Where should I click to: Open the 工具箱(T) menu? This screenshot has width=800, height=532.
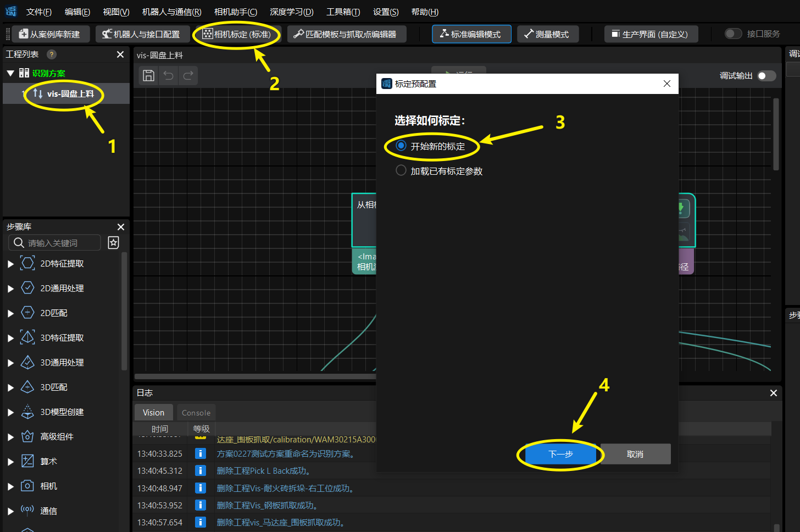tap(343, 12)
